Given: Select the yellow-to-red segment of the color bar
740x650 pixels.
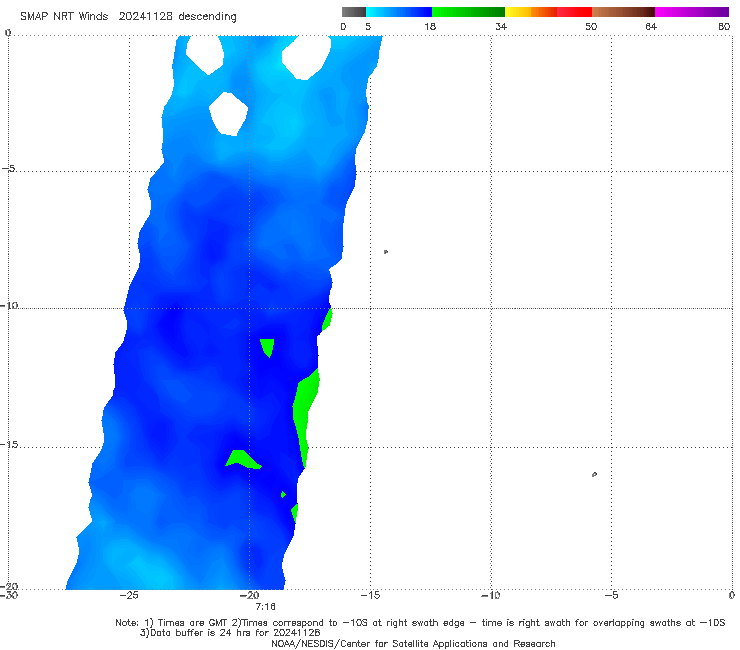Looking at the screenshot, I should tap(548, 12).
